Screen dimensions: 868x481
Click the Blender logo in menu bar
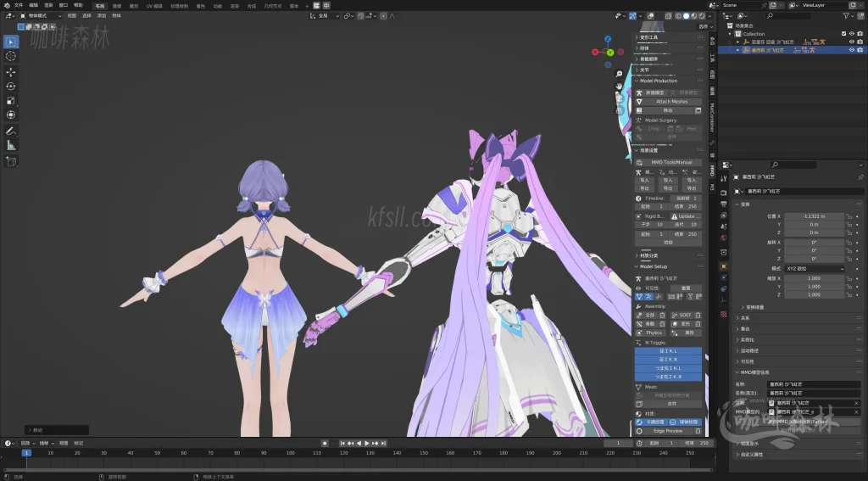coord(7,6)
